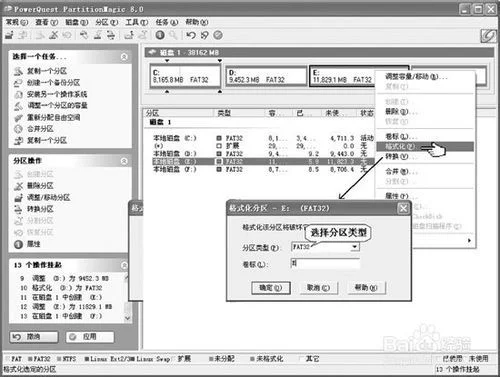Select 本地磁盘 (F:) row in partition list
This screenshot has height=377, width=500.
pyautogui.click(x=263, y=169)
